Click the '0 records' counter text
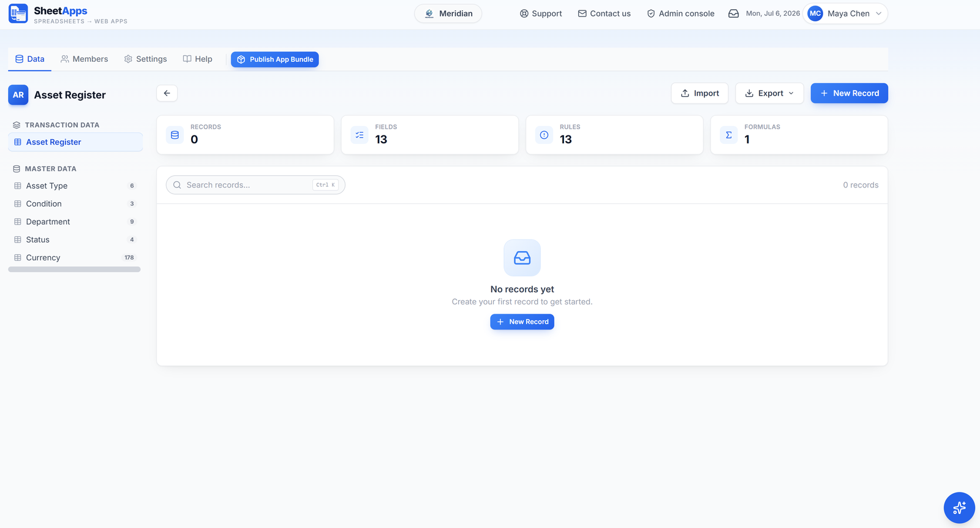Screen dimensions: 980x528 coord(861,185)
